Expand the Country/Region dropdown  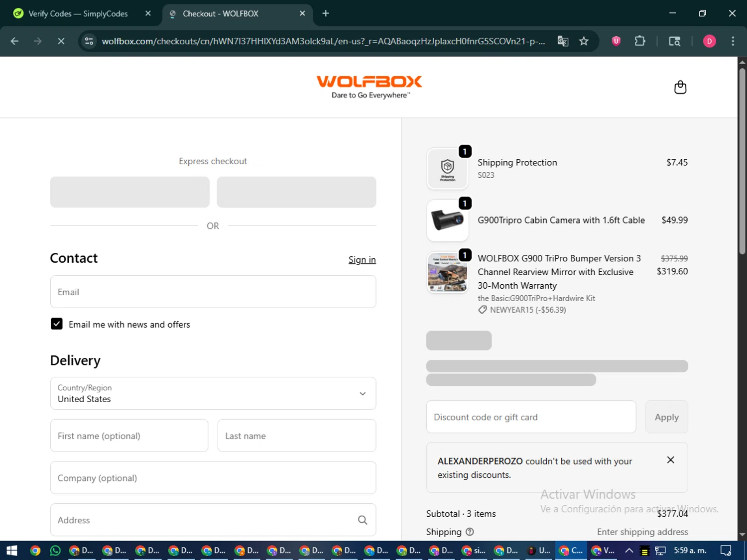(213, 393)
